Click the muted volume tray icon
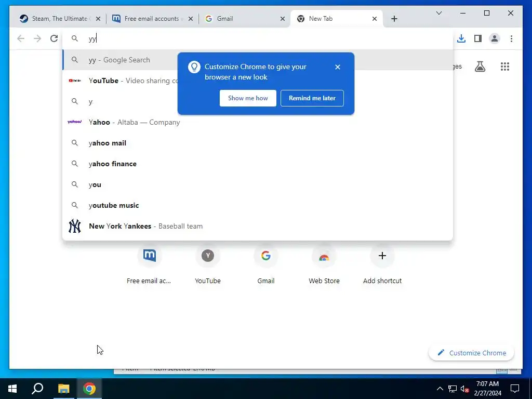This screenshot has width=532, height=399. click(x=465, y=389)
